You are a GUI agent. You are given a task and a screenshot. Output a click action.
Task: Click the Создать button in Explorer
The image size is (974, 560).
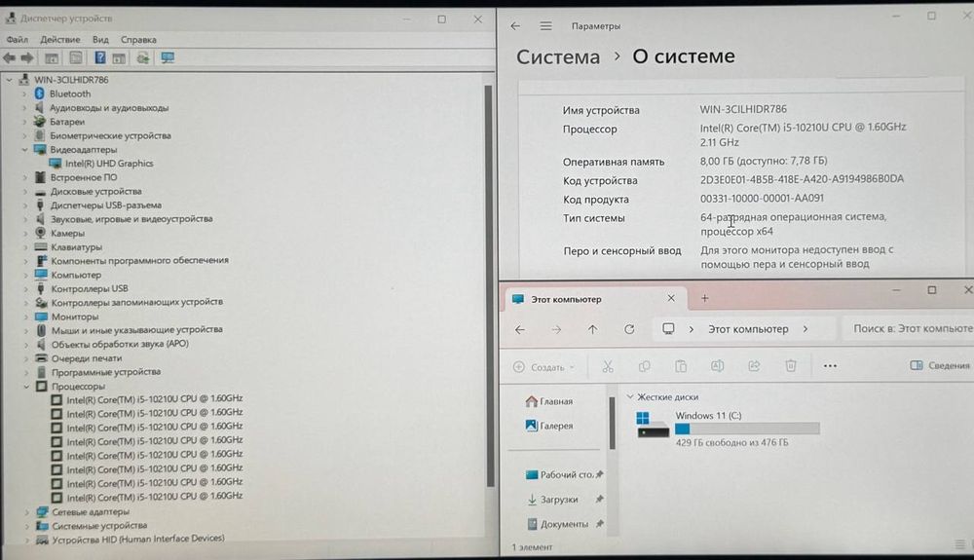pos(544,367)
